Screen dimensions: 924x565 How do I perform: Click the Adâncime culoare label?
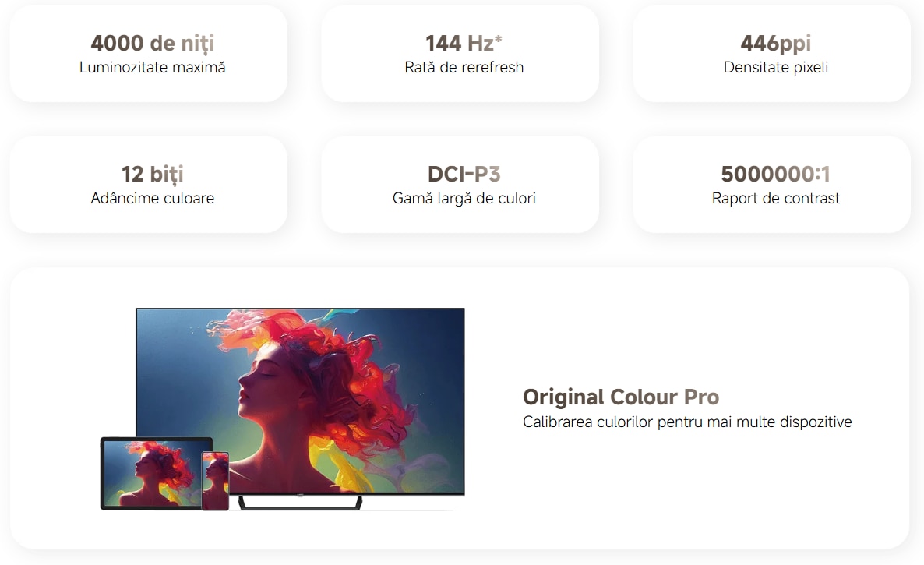click(x=153, y=198)
